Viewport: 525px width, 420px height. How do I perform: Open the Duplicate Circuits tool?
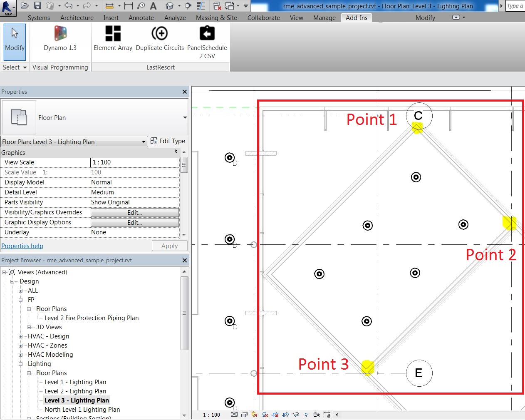click(x=160, y=37)
